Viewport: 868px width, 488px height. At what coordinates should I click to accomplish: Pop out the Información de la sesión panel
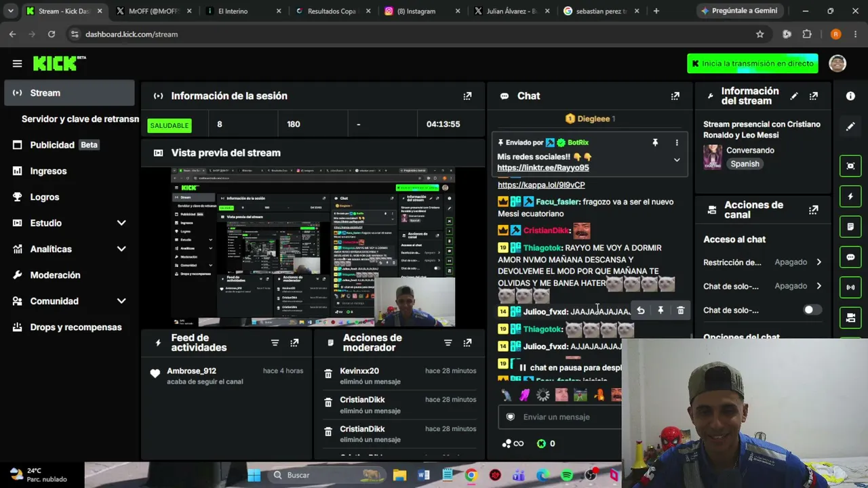[467, 96]
